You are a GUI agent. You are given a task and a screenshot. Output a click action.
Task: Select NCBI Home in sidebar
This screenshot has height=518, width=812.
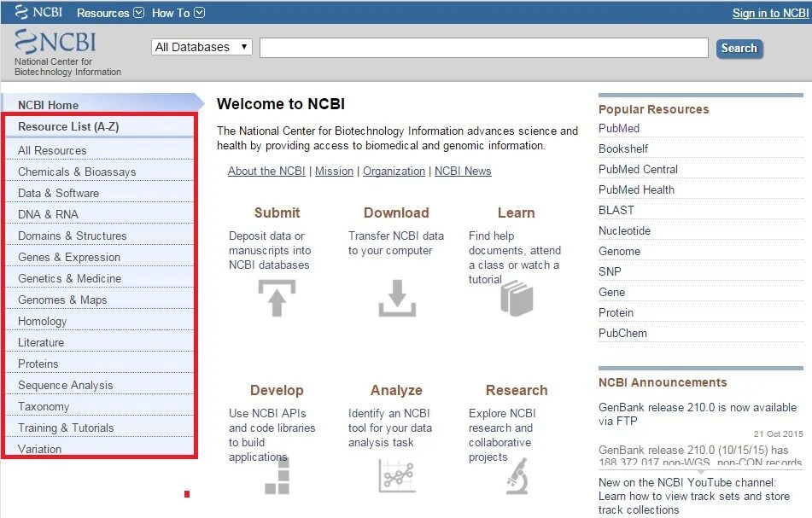pos(48,105)
